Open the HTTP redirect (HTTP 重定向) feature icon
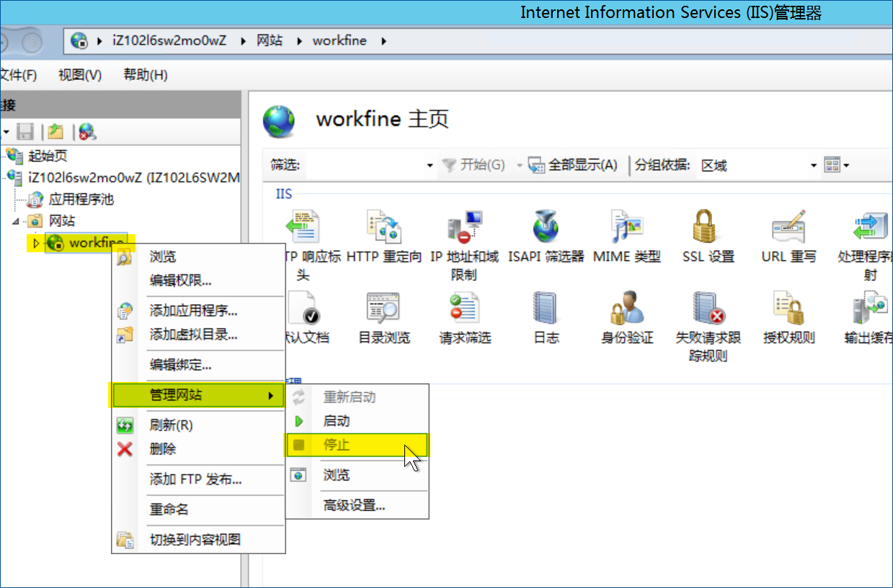The height and width of the screenshot is (588, 893). [384, 226]
